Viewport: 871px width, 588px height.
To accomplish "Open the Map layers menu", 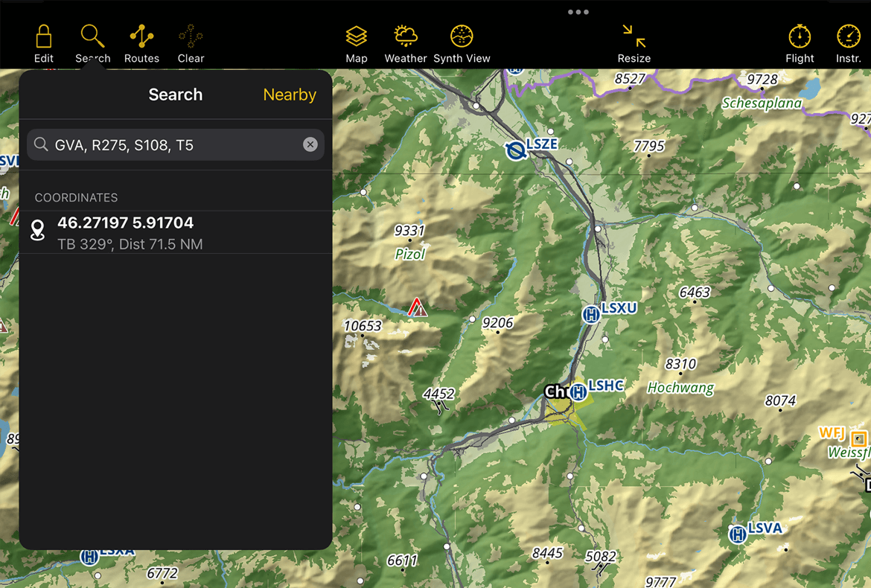I will click(x=357, y=43).
